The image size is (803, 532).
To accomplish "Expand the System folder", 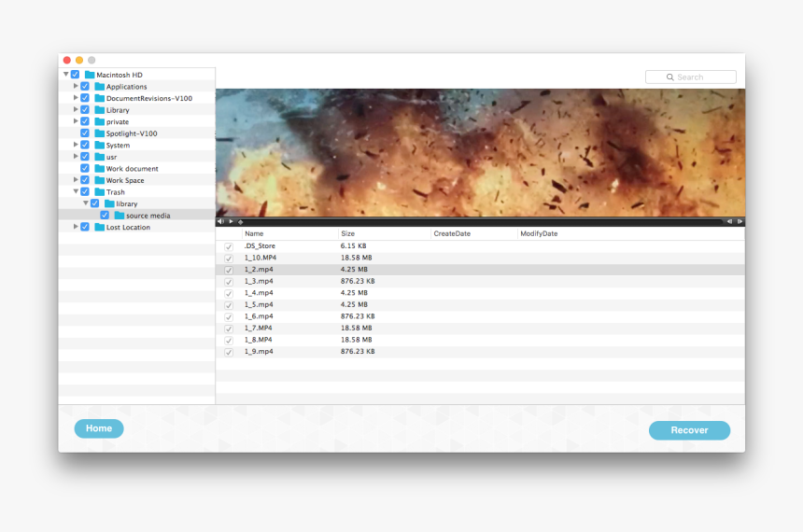I will (x=76, y=145).
